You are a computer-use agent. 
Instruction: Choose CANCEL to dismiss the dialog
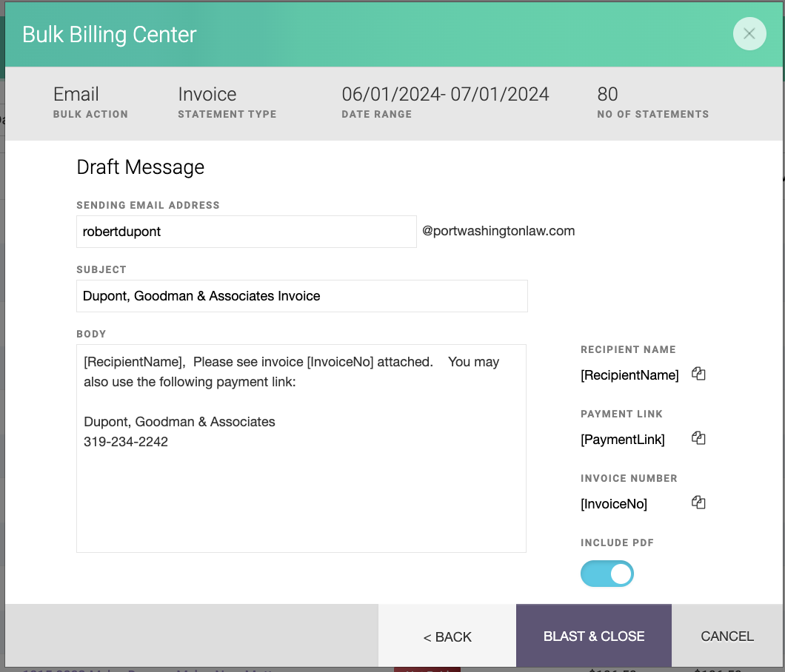(x=727, y=636)
